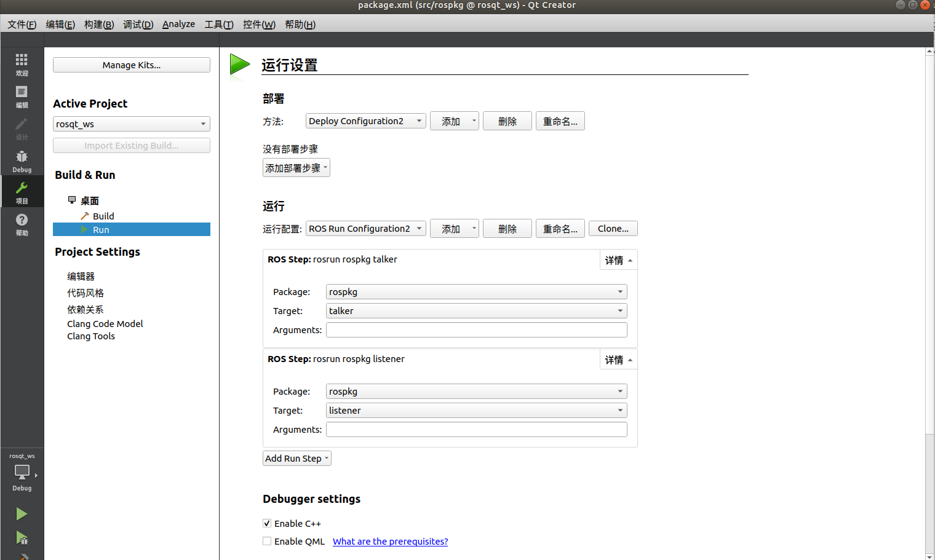Uncheck the Enable C++ checkbox
Viewport: 935px width, 560px height.
pos(267,523)
